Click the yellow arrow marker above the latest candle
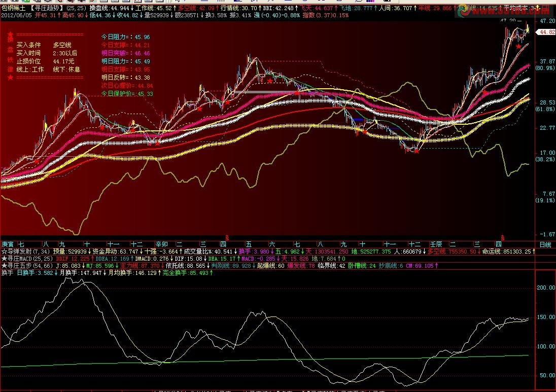 click(x=527, y=28)
